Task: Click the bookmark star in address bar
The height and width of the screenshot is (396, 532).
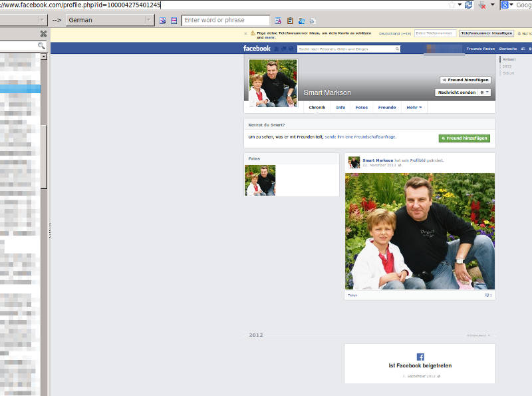Action: (452, 5)
